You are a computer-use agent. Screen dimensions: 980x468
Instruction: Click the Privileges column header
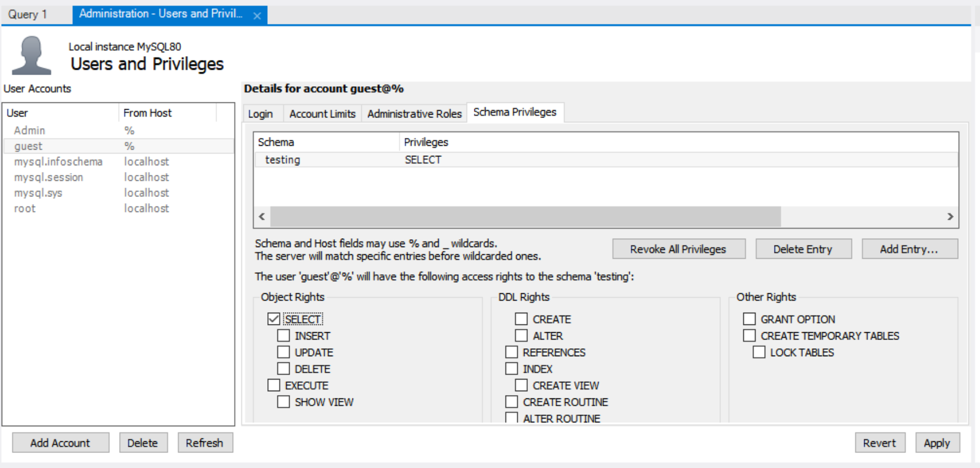679,142
